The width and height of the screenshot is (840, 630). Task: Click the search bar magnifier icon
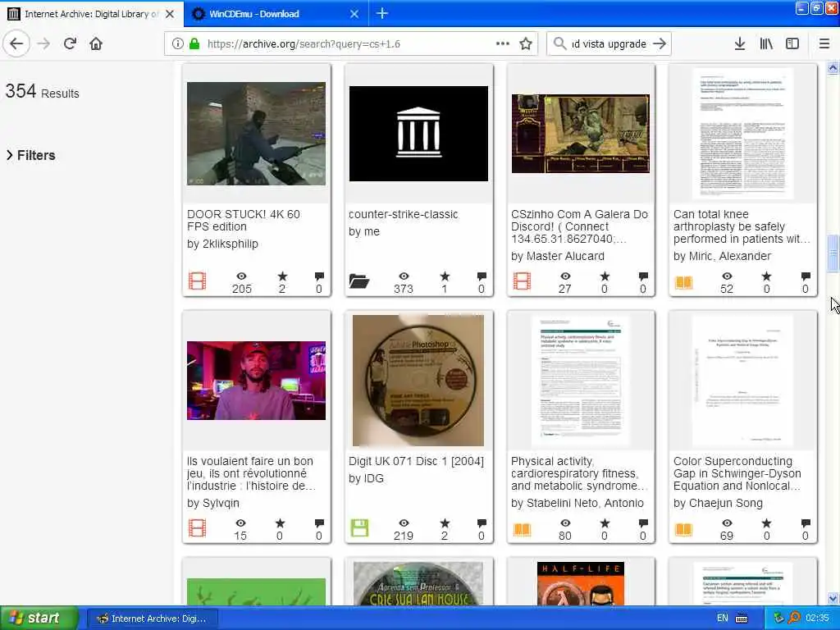pos(559,44)
